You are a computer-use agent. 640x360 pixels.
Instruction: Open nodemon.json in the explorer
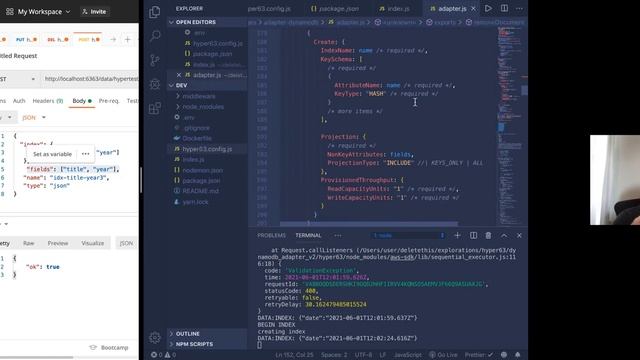[202, 170]
